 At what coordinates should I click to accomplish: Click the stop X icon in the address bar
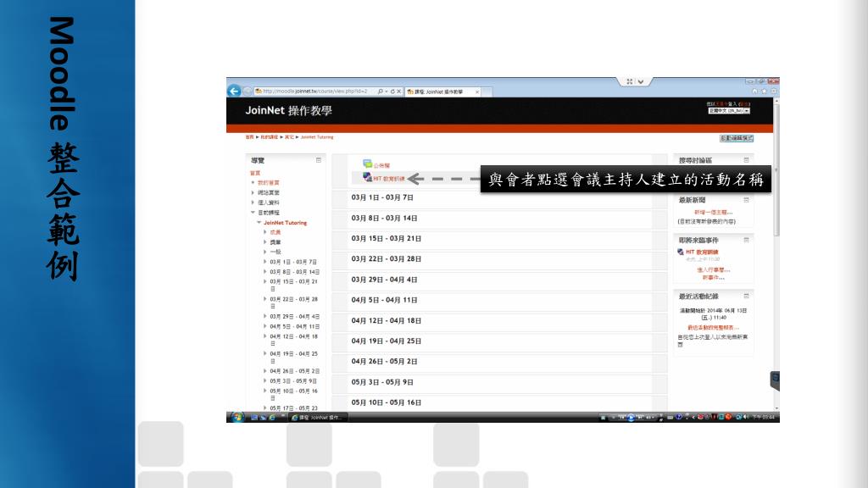click(398, 91)
